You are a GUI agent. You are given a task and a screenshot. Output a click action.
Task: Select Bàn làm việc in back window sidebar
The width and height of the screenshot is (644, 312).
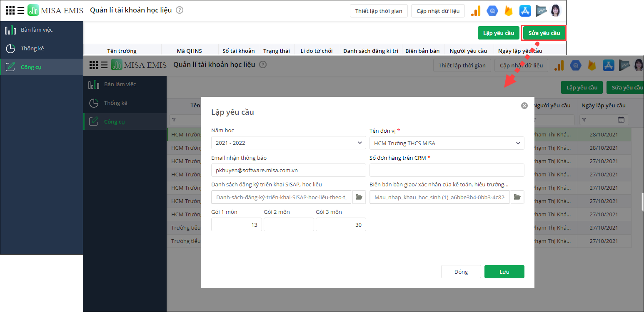[x=42, y=30]
